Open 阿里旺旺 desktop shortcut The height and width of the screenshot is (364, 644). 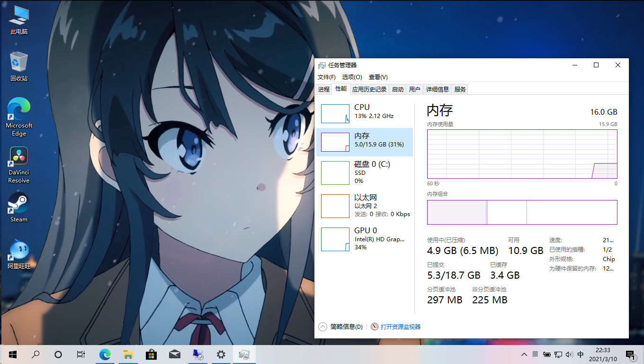(x=19, y=254)
